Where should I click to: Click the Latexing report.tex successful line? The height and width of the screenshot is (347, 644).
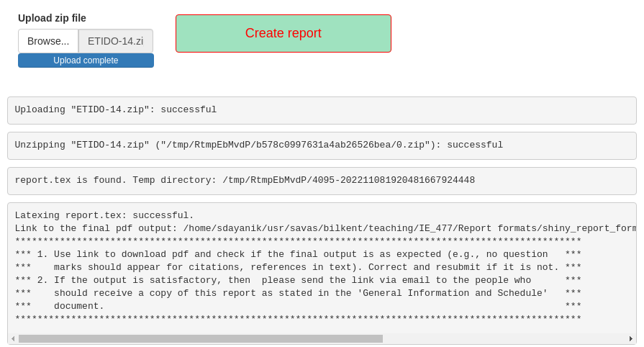[x=104, y=215]
